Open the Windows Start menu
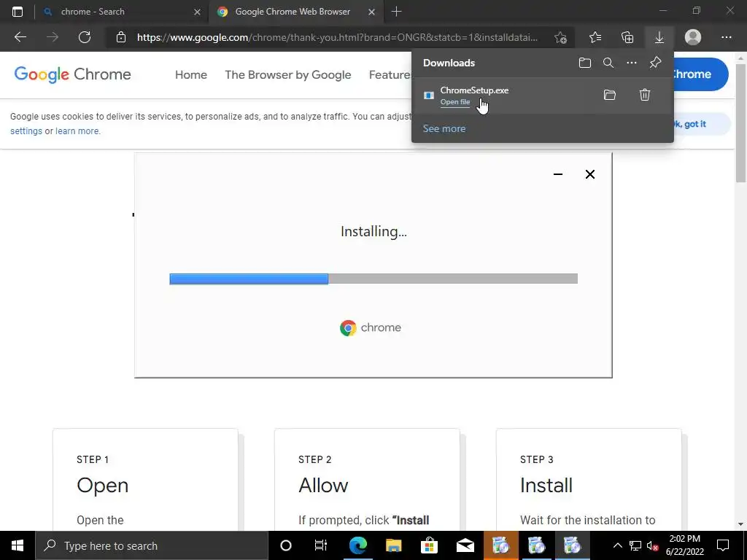747x560 pixels. click(x=18, y=545)
